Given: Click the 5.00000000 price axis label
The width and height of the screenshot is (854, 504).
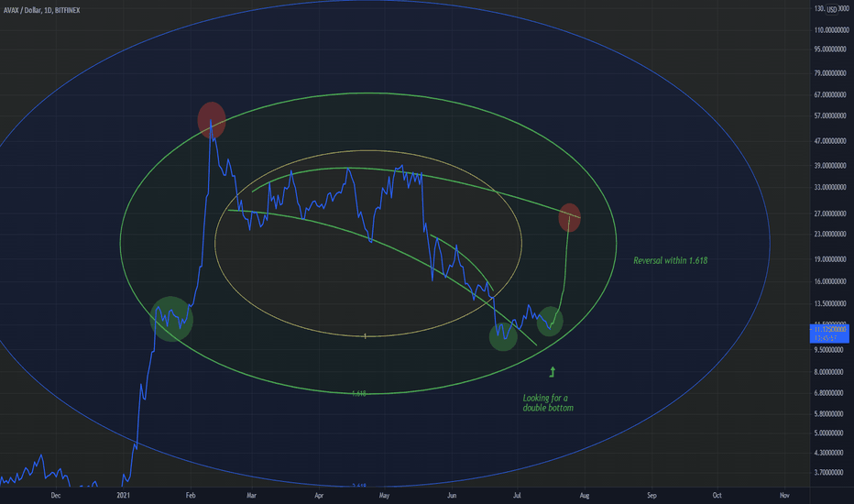Looking at the screenshot, I should [830, 433].
